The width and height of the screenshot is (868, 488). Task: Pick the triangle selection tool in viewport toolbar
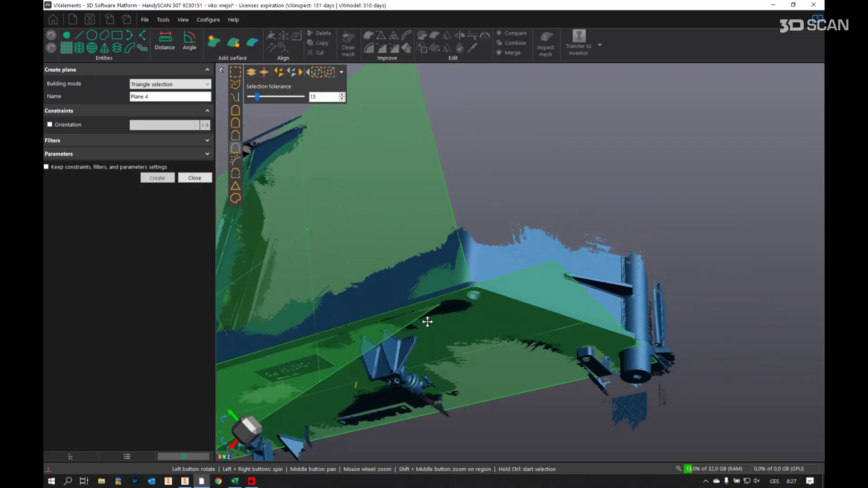point(235,186)
